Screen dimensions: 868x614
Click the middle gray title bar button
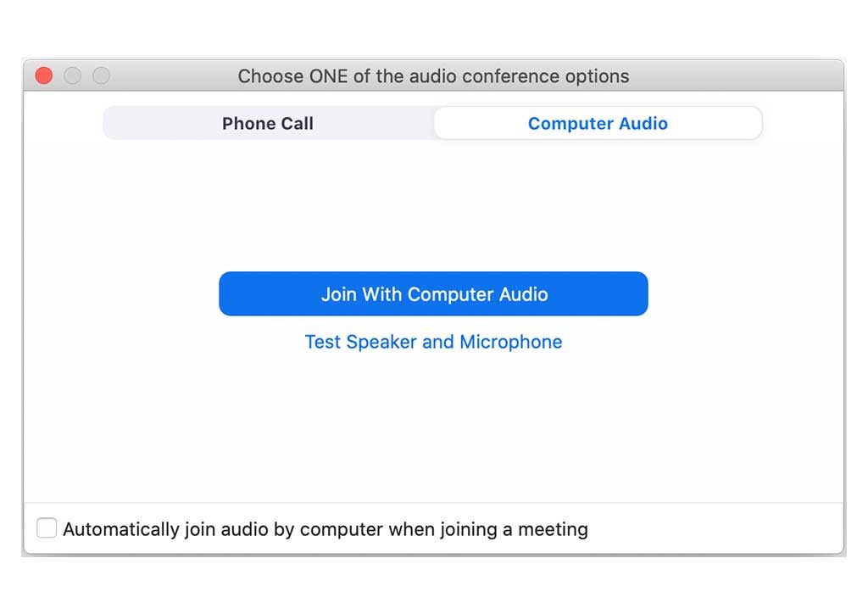pyautogui.click(x=73, y=76)
